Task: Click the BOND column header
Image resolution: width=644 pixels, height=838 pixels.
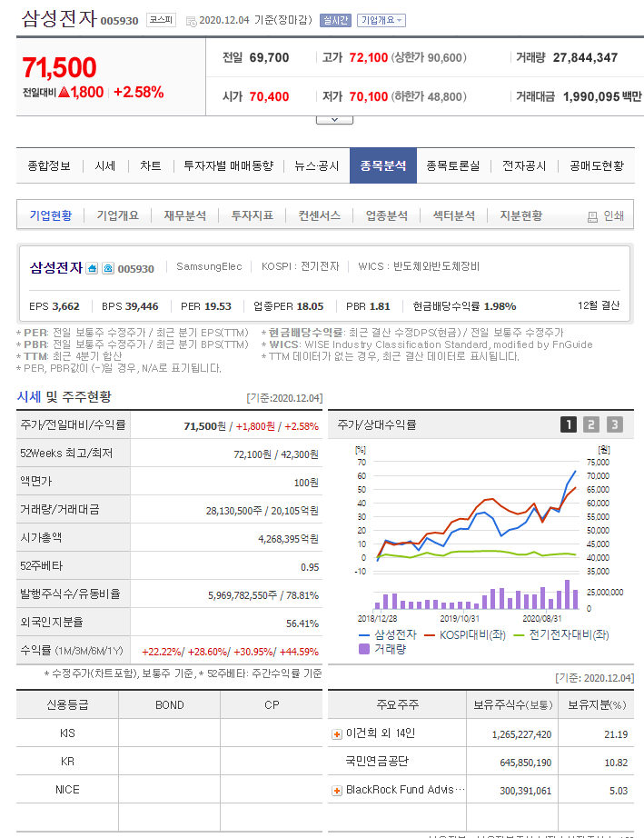Action: [169, 705]
